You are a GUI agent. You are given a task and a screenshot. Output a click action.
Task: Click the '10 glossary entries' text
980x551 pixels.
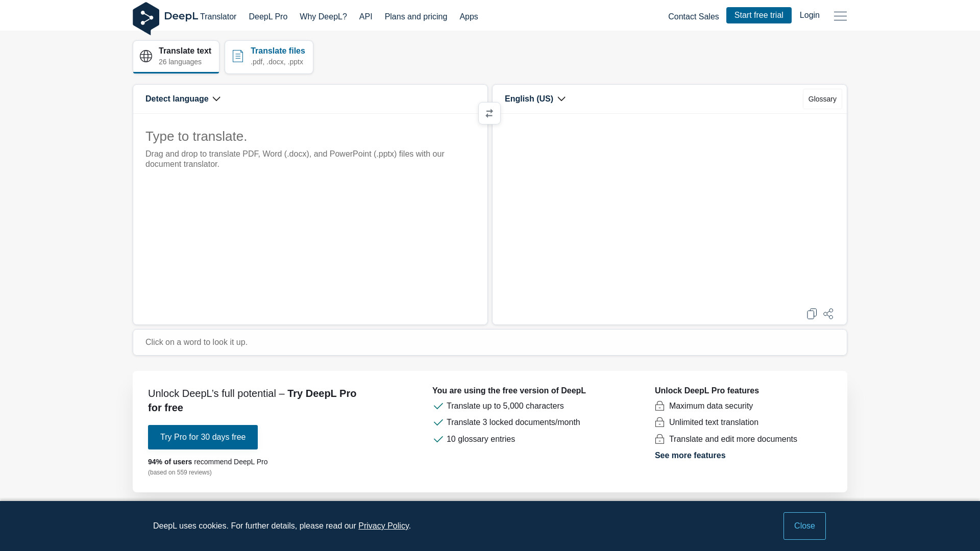[x=480, y=439]
